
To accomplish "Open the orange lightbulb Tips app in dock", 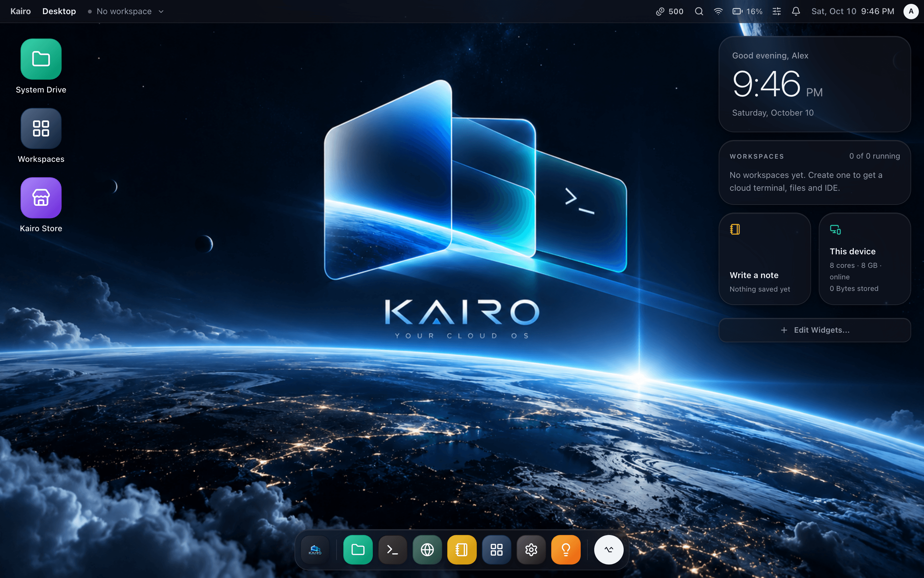I will click(566, 550).
